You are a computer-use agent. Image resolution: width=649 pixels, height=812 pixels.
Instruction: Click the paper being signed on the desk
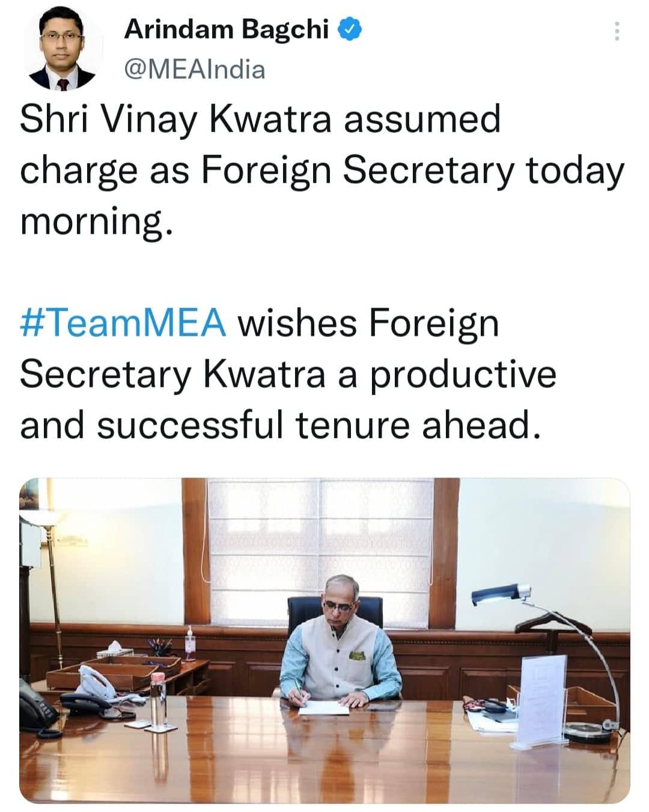(324, 709)
